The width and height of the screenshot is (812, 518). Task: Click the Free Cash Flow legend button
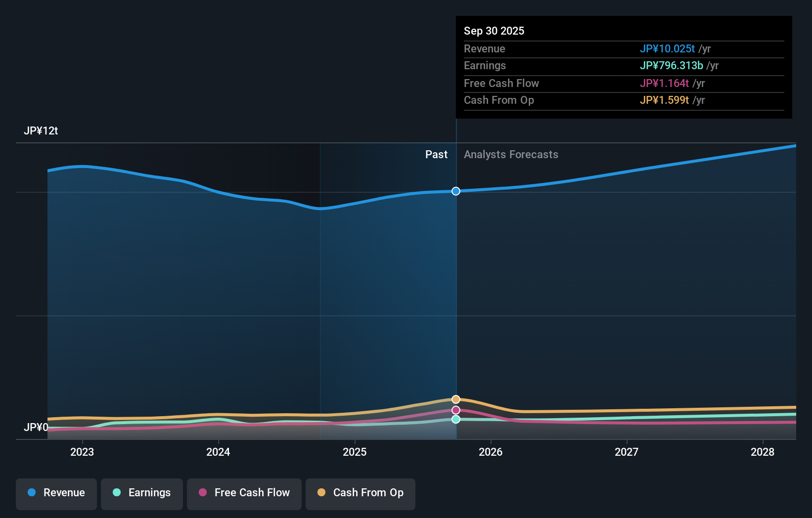click(x=244, y=493)
